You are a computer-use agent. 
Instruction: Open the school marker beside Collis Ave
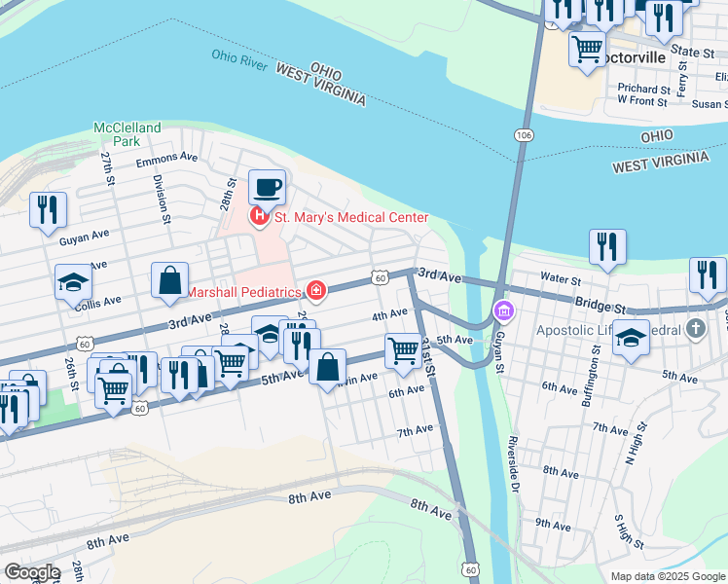(x=73, y=283)
